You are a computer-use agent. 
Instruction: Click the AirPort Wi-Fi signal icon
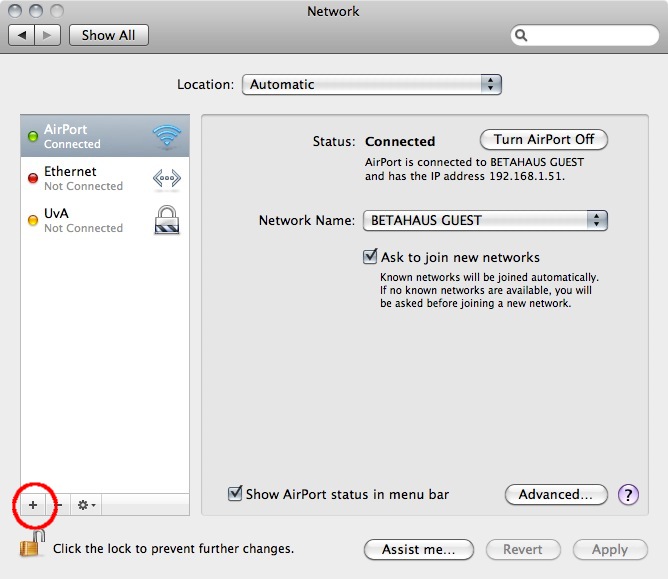coord(166,137)
